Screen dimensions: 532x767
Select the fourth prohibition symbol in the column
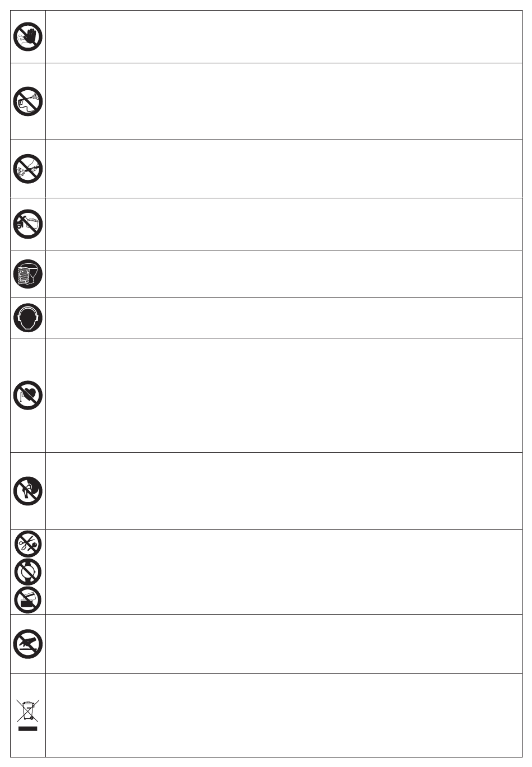coord(28,224)
